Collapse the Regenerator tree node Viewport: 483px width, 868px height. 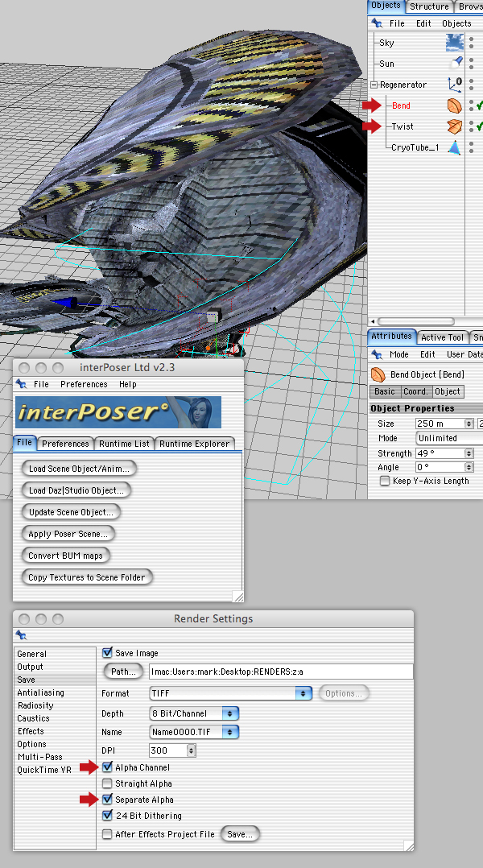pos(374,85)
